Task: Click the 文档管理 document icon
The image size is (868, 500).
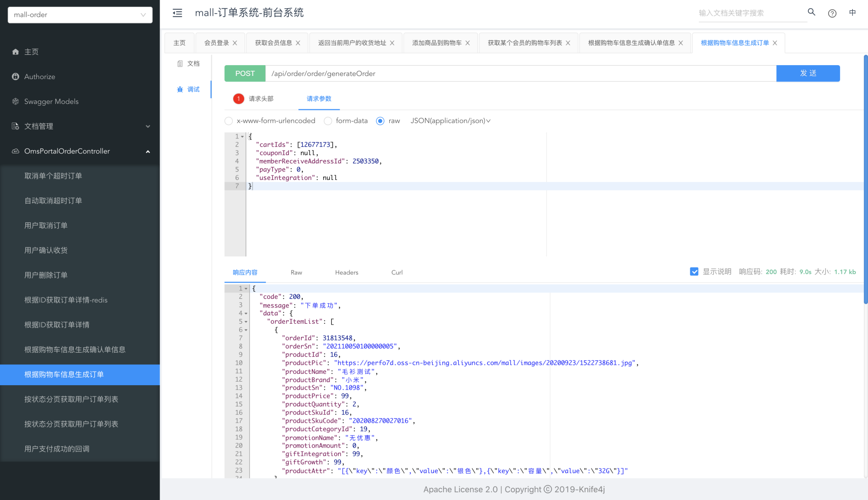Action: 15,127
